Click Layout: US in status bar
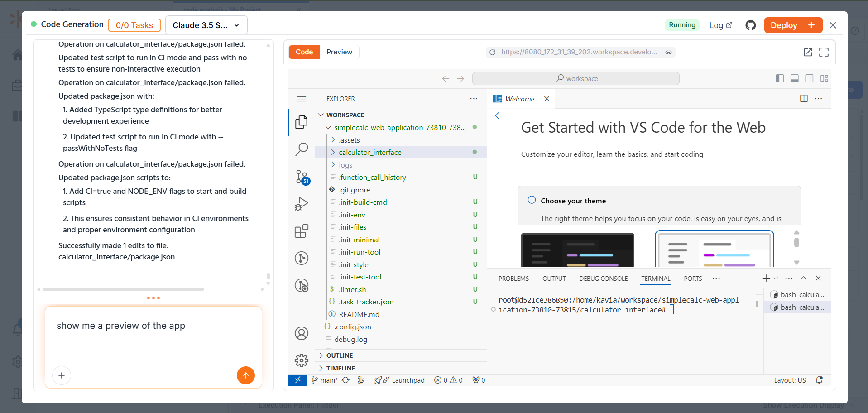This screenshot has width=868, height=413. point(790,380)
